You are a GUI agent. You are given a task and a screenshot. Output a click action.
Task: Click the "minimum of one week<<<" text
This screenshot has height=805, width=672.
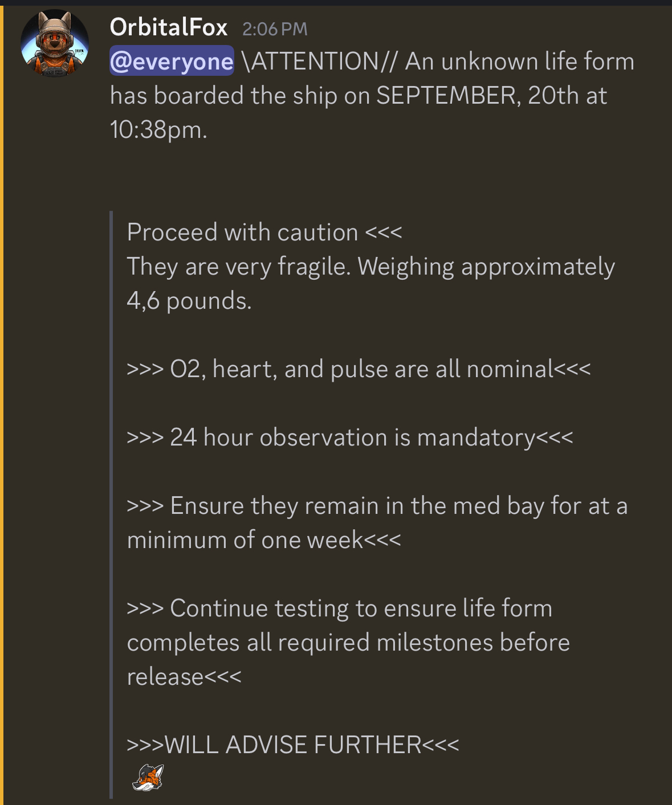pos(264,540)
